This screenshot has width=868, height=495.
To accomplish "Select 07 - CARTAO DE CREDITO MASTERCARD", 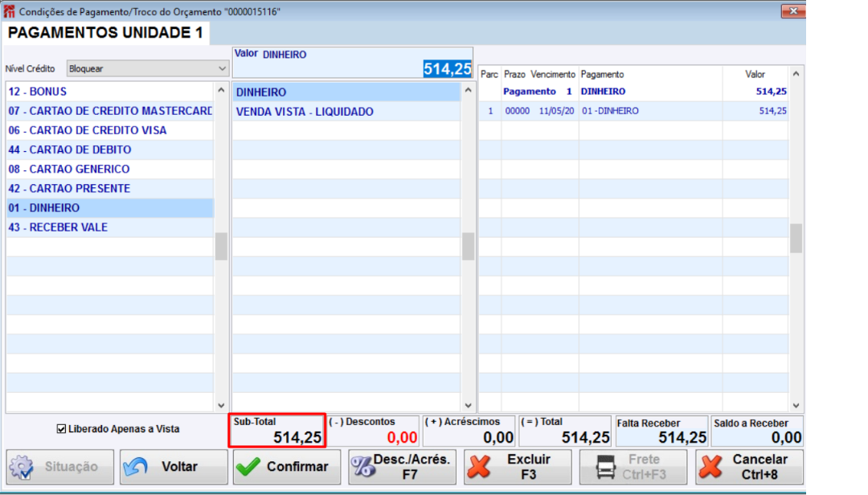I will coord(109,111).
